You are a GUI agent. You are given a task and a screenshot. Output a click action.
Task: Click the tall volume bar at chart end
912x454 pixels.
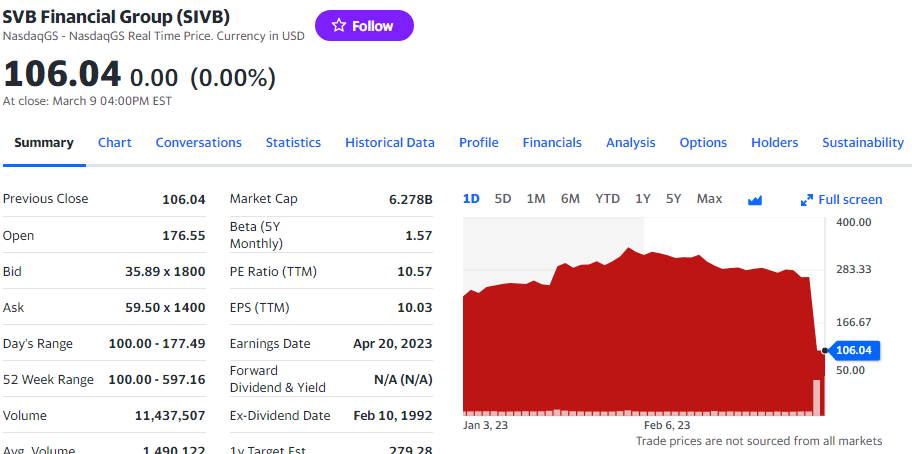tap(817, 398)
